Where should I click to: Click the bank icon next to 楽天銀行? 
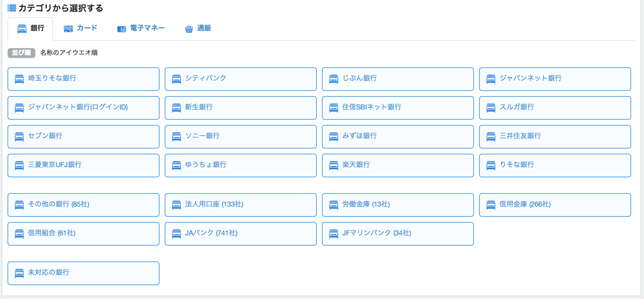point(334,166)
